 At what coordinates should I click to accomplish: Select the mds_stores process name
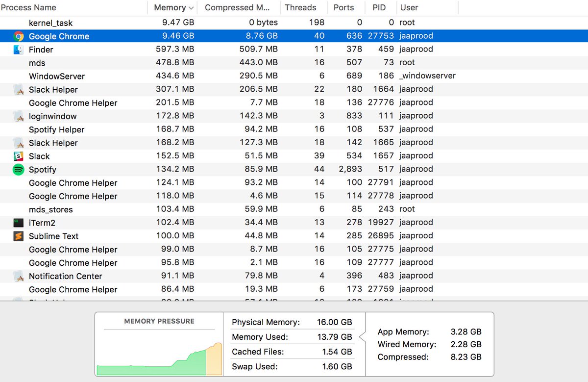[50, 209]
